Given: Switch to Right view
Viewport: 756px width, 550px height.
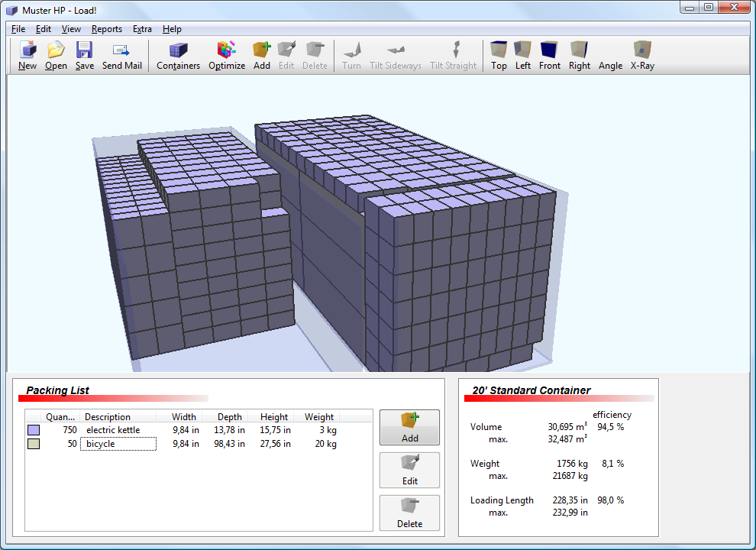Looking at the screenshot, I should click(580, 56).
